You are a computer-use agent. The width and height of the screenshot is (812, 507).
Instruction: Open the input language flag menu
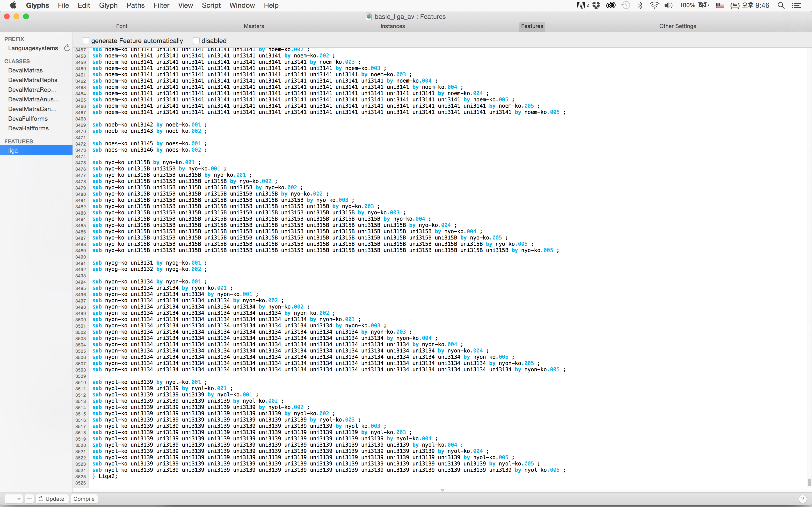[720, 5]
